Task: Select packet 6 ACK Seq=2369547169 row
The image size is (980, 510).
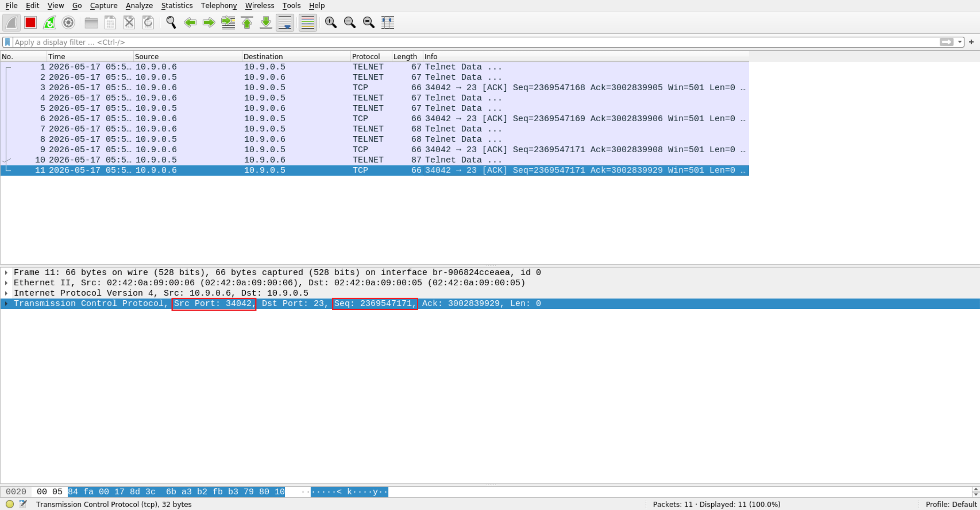Action: tap(374, 119)
